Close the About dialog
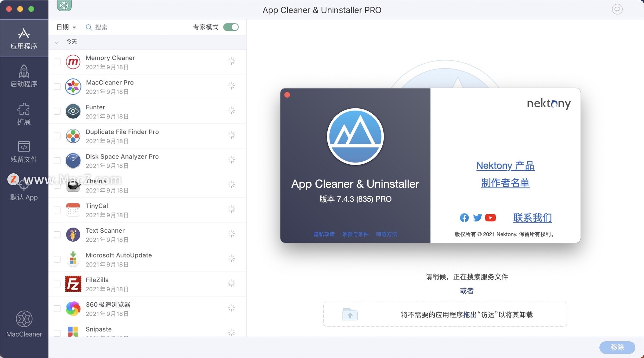The width and height of the screenshot is (644, 358). tap(287, 95)
